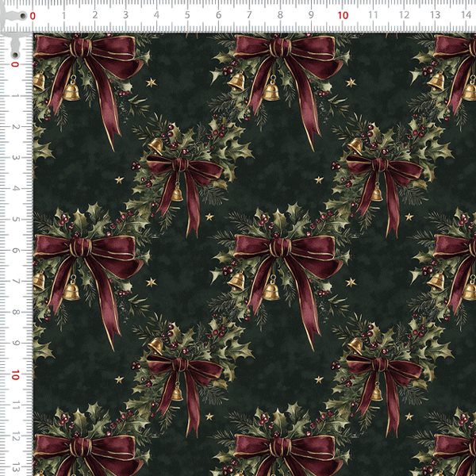Click the number 12 on the left ruler
Viewport: 476px width, 476px height.
click(16, 436)
